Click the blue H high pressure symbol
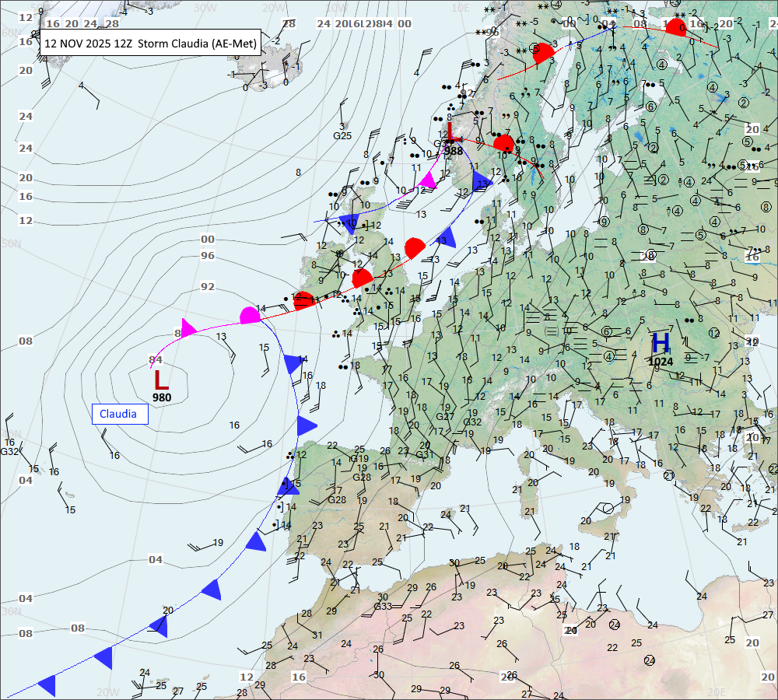This screenshot has height=700, width=778. tap(661, 342)
